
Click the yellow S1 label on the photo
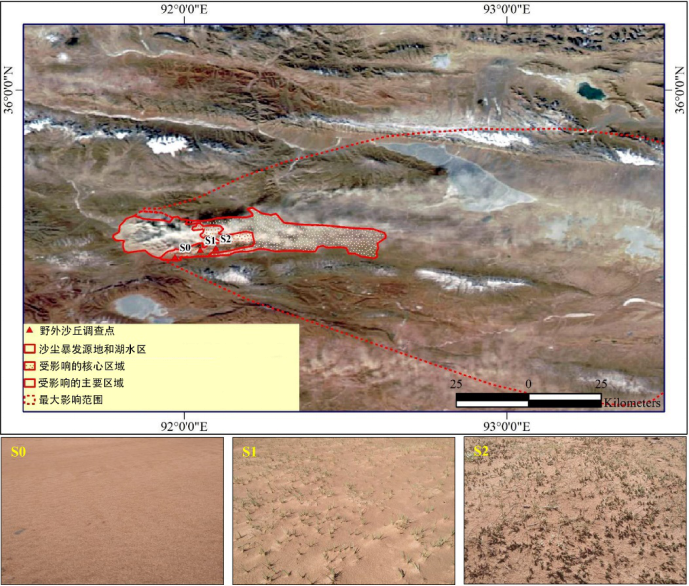coord(250,452)
